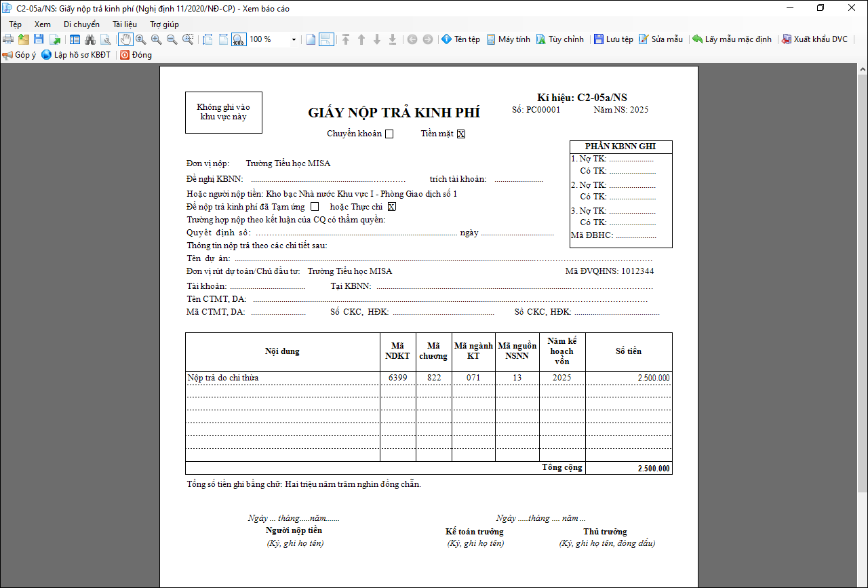Click the Zoom In plus icon
Image resolution: width=868 pixels, height=588 pixels.
[157, 39]
